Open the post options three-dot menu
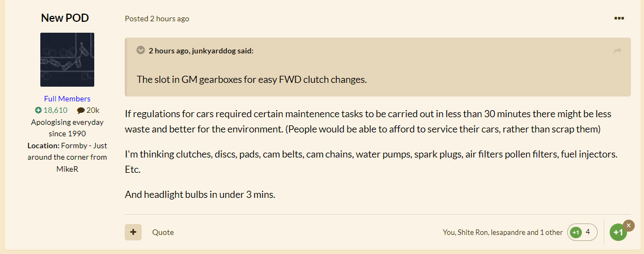Viewport: 644px width, 254px height. [x=619, y=19]
